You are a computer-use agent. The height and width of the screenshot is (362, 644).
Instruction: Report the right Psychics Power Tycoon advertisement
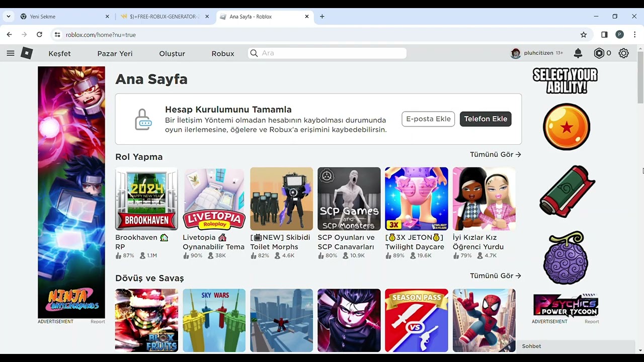click(592, 322)
